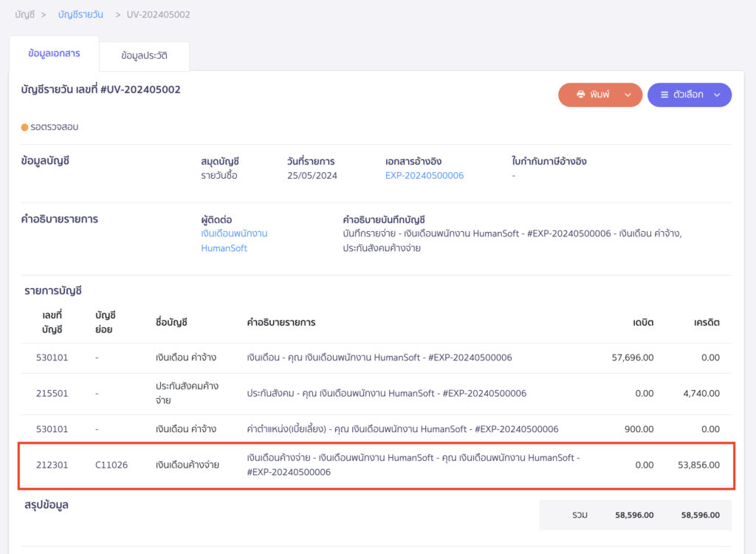Select the ข้อมูลเอกสาร tab
The width and height of the screenshot is (756, 554).
[x=54, y=54]
